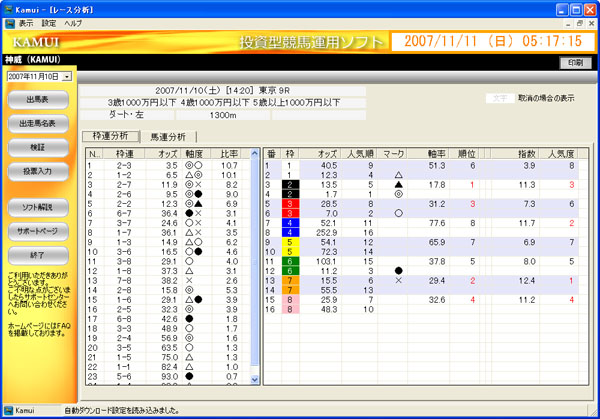
Task: Click the Kamui app icon in menu bar
Action: [x=9, y=21]
